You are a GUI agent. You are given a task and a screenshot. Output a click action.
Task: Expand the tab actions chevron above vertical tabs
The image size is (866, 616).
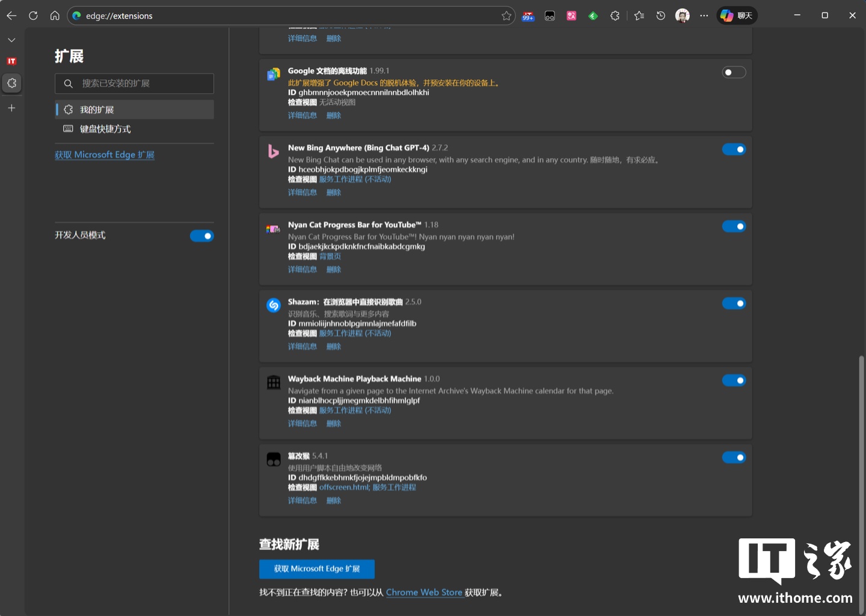[11, 40]
